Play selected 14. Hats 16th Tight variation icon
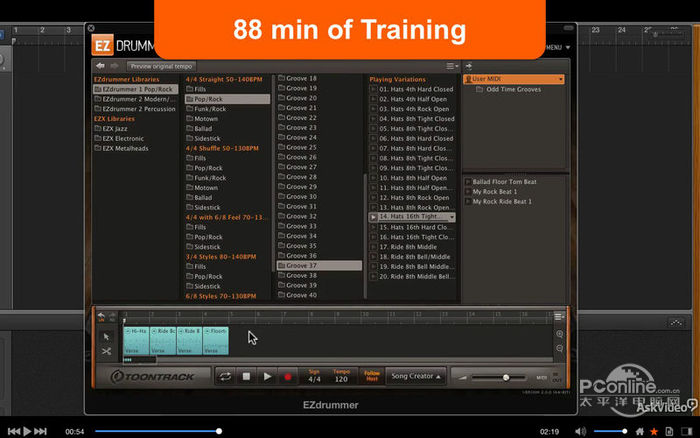The height and width of the screenshot is (438, 700). 373,217
